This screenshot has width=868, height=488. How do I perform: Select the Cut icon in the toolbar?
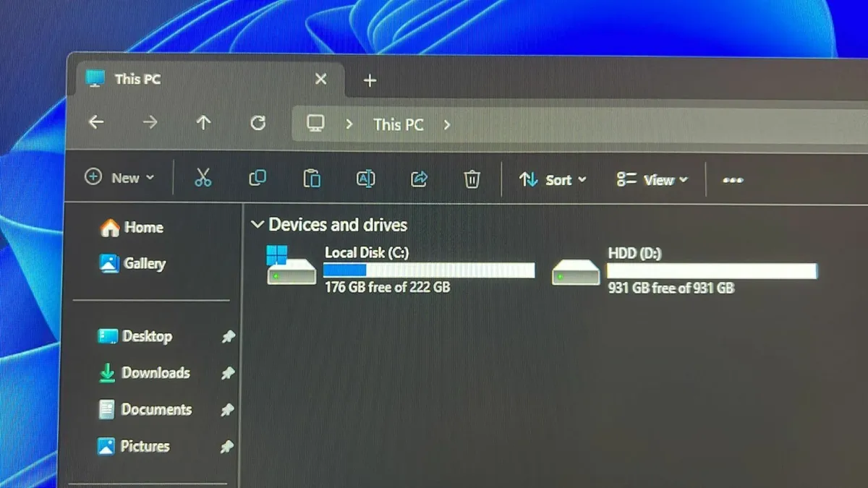pos(203,179)
